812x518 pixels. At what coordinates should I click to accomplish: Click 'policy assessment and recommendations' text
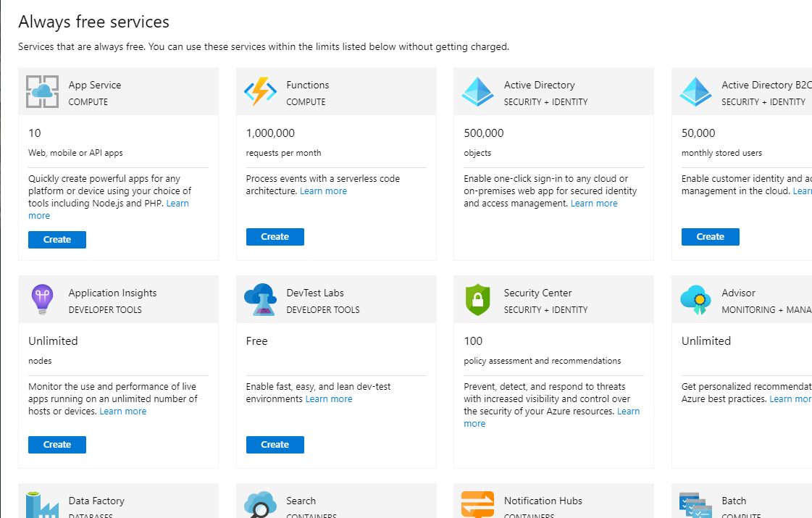[543, 361]
